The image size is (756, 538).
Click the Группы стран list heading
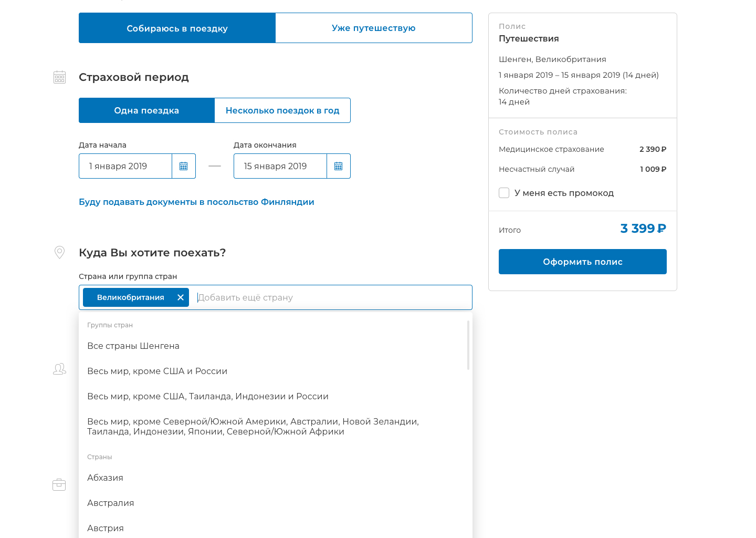[110, 325]
